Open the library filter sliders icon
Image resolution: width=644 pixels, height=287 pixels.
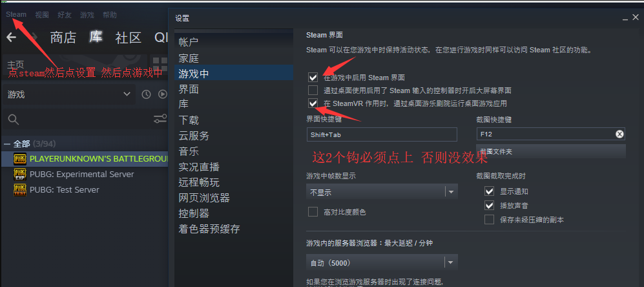coord(160,119)
